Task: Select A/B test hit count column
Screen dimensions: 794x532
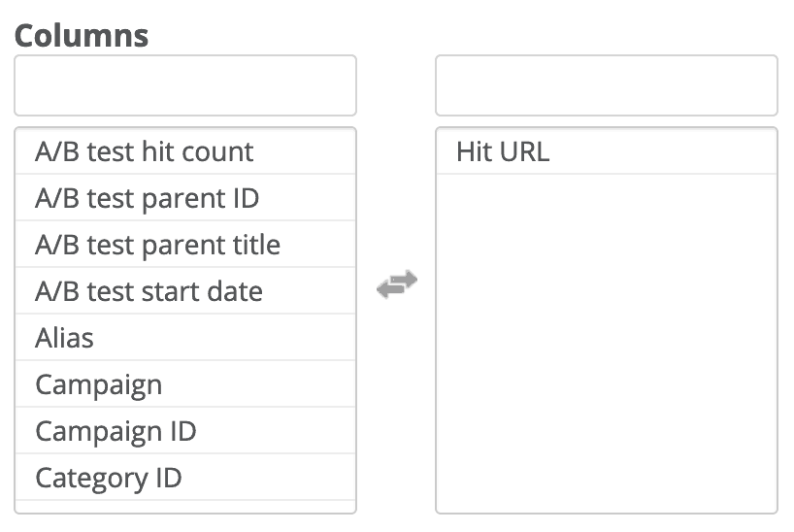Action: point(185,151)
